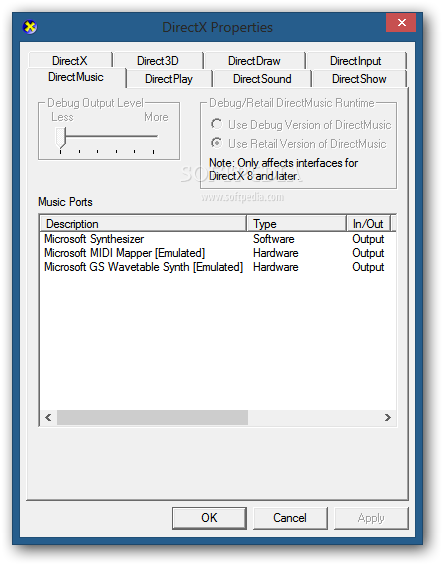The height and width of the screenshot is (565, 443).
Task: Click the DirectX icon in title bar
Action: point(30,27)
